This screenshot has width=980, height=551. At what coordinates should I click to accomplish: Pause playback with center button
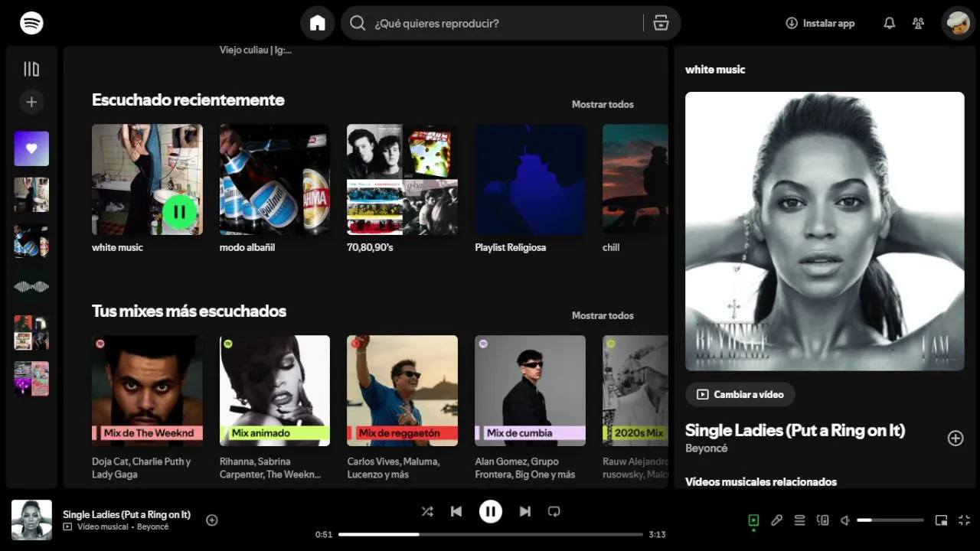click(491, 511)
